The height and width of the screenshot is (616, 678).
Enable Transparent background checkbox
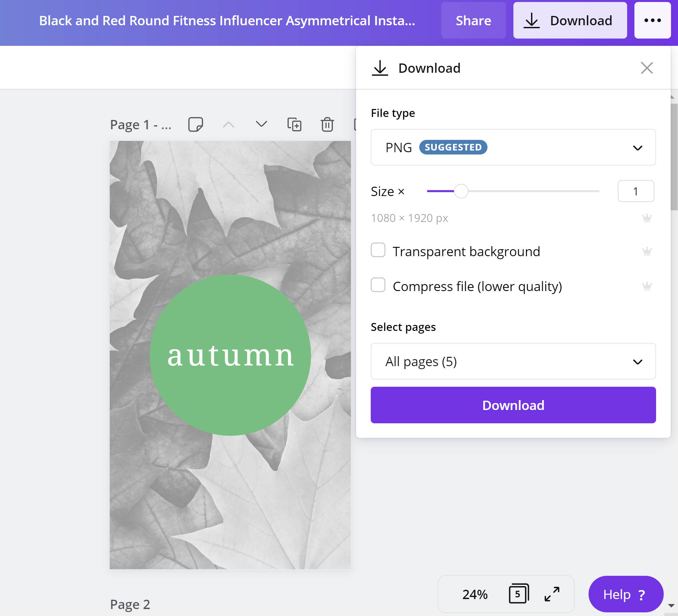click(x=378, y=251)
